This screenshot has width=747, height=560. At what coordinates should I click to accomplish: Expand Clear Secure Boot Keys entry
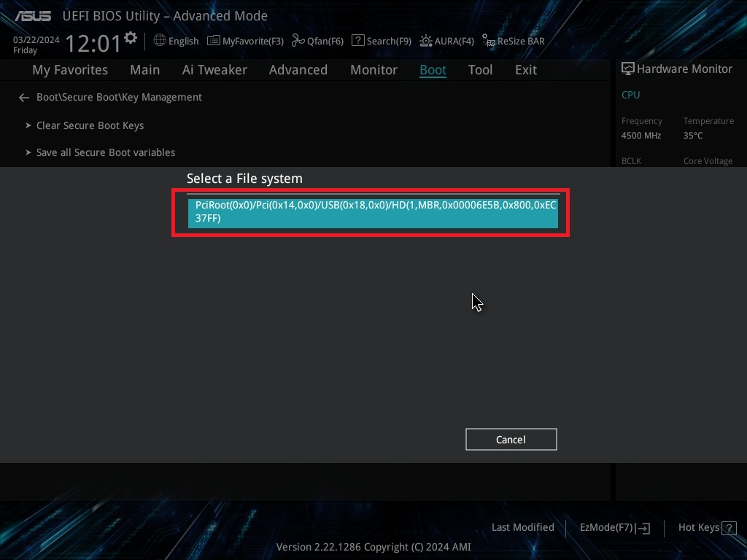pyautogui.click(x=90, y=125)
